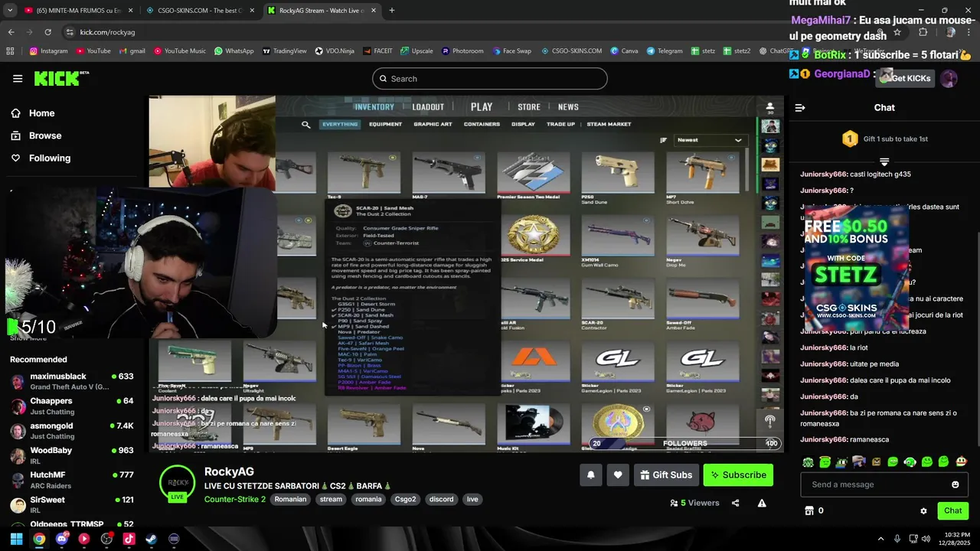The height and width of the screenshot is (551, 980).
Task: Open asmongold recommended channel
Action: point(72,430)
